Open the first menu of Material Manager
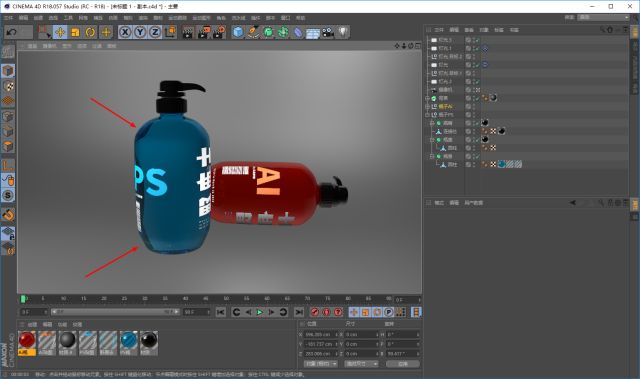This screenshot has width=640, height=379. [x=32, y=325]
